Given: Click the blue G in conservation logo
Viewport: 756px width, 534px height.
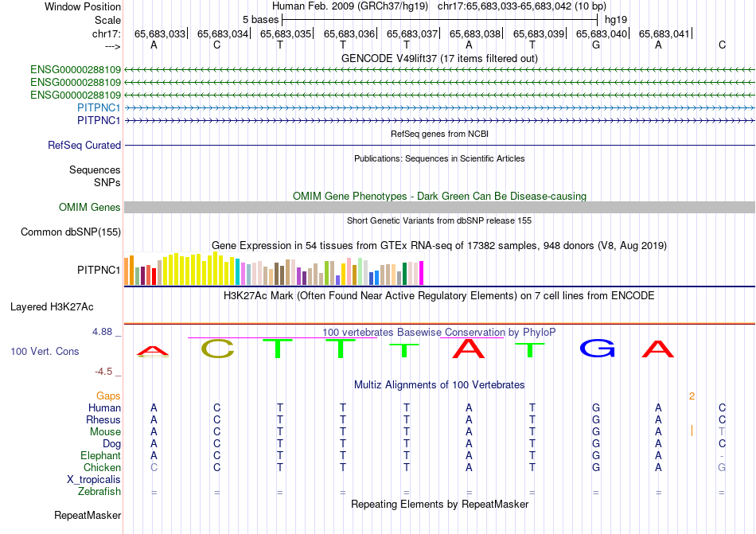Looking at the screenshot, I should (x=597, y=348).
